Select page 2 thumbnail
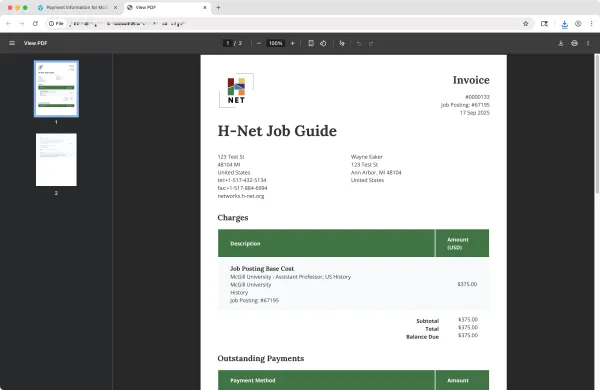 (x=56, y=160)
